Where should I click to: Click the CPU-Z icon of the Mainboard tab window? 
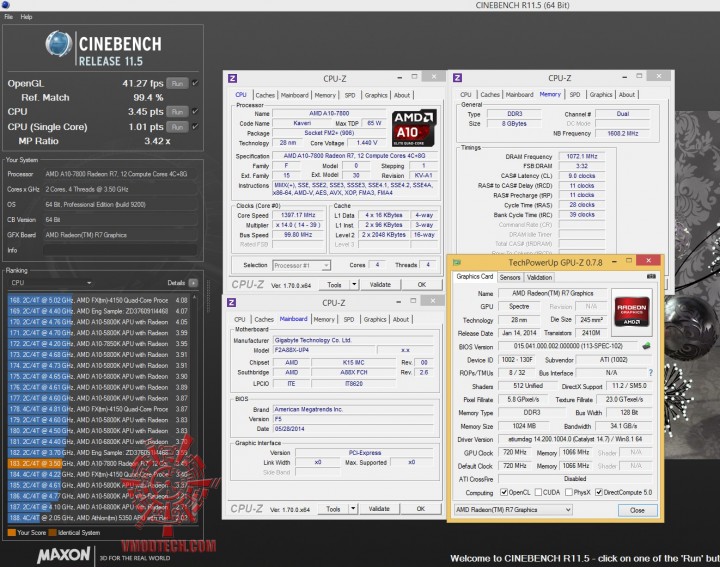click(231, 302)
